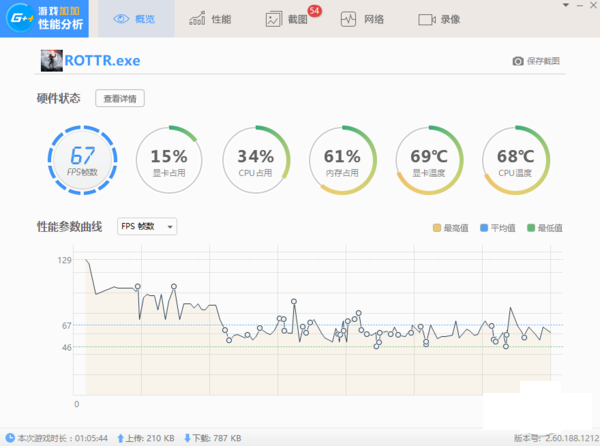This screenshot has height=446, width=600.
Task: Click the version number 2.60.188.1212
Action: pyautogui.click(x=572, y=438)
